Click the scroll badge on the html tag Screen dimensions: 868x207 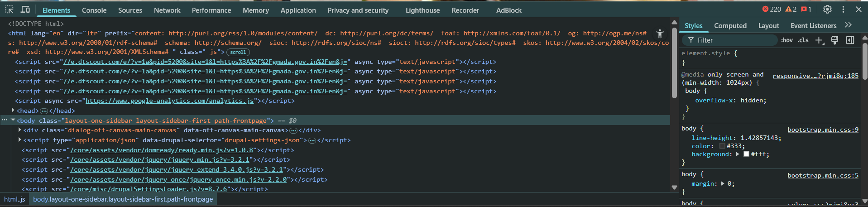238,52
